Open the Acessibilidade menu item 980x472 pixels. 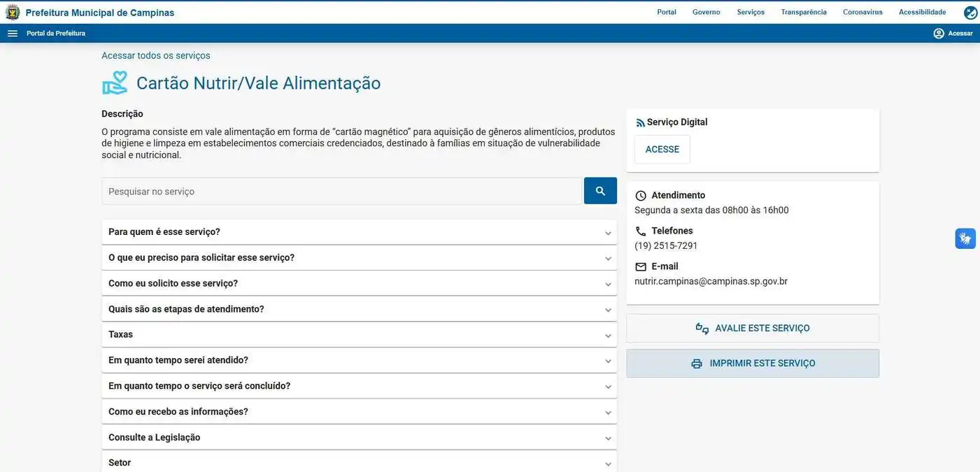922,12
